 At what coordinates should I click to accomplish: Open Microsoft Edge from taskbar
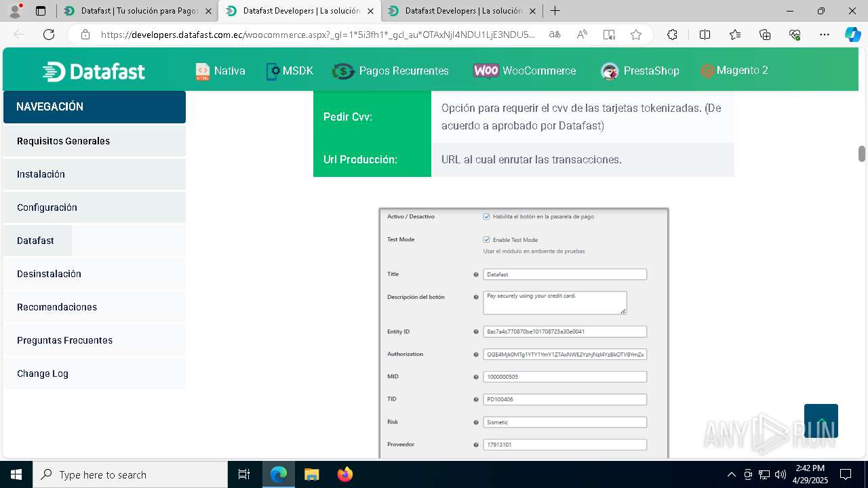click(279, 474)
